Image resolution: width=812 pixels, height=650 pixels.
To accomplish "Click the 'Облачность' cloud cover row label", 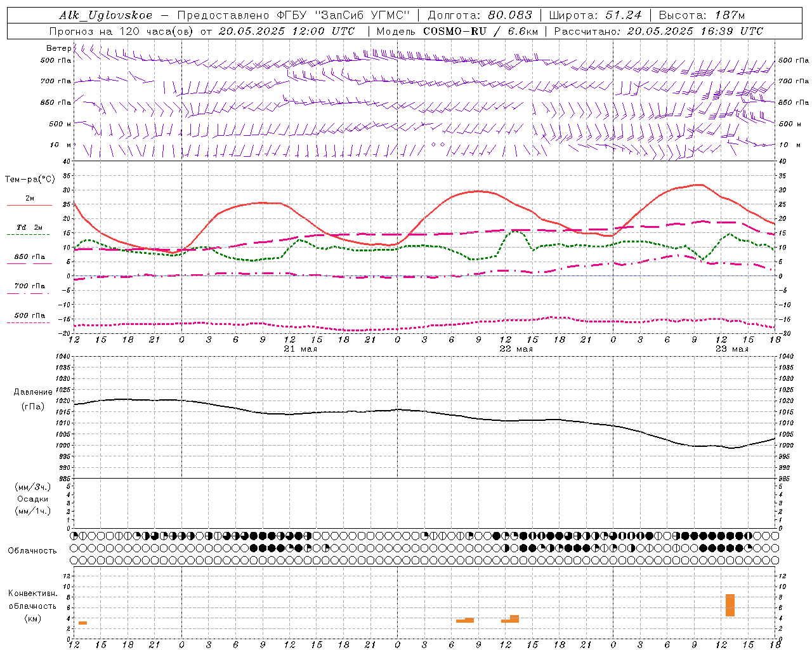I will 32,550.
